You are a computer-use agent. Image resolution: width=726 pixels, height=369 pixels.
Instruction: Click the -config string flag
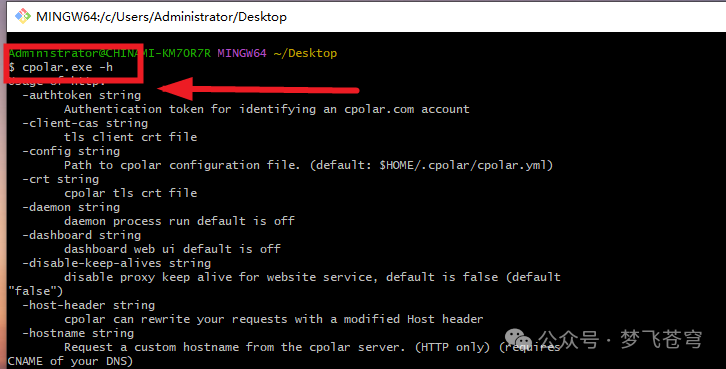tap(71, 151)
